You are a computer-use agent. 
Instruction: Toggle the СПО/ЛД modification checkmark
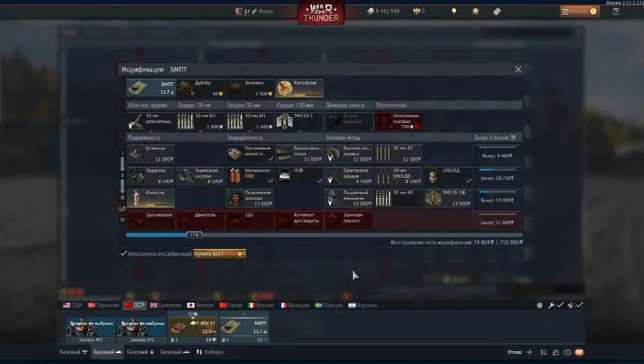(x=468, y=180)
